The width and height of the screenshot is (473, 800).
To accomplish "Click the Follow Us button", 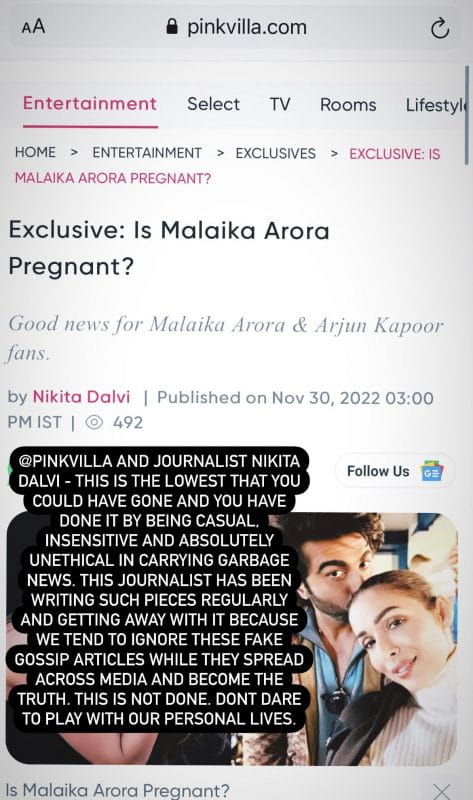I will click(395, 471).
